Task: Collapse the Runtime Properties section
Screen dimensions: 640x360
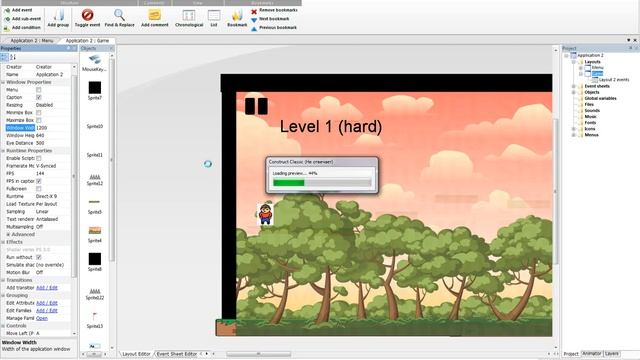Action: point(3,151)
